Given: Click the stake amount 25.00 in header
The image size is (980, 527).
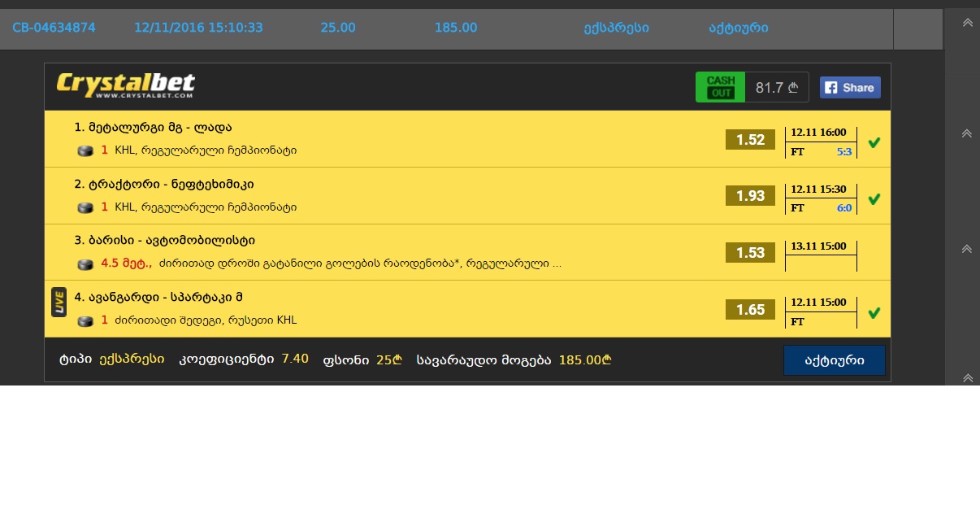Looking at the screenshot, I should (338, 28).
